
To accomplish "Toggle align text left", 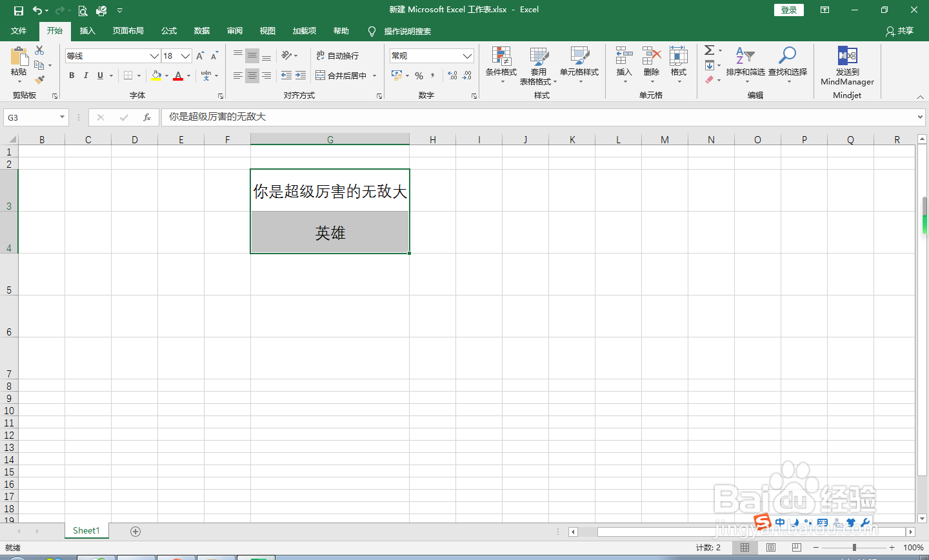I will tap(238, 75).
